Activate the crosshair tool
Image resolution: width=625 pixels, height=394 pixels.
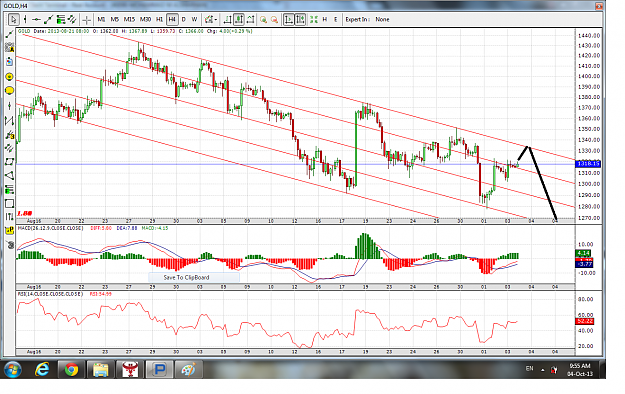click(86, 19)
